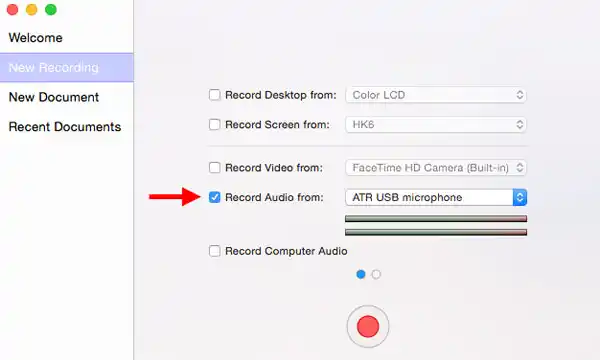Viewport: 600px width, 360px height.
Task: Select the first blue page indicator dot
Action: pyautogui.click(x=361, y=274)
